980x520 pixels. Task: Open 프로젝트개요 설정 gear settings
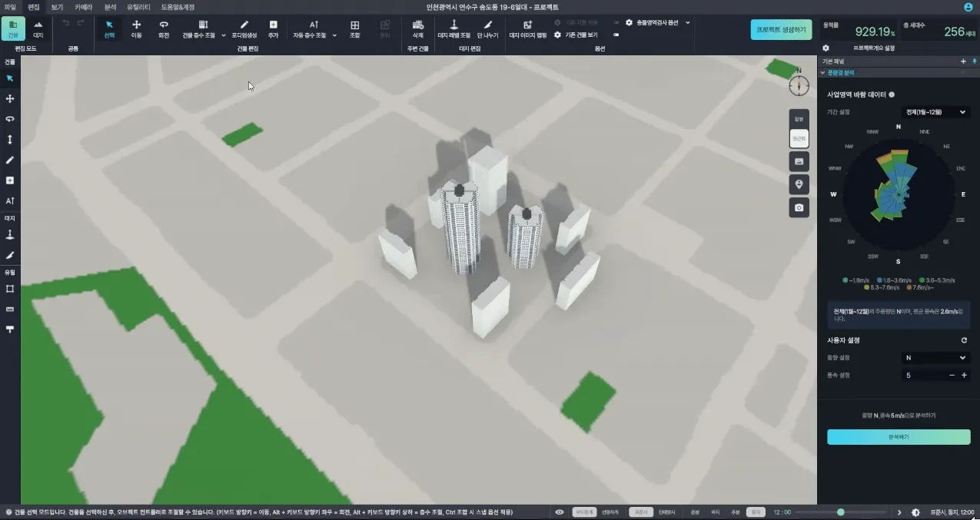click(826, 48)
